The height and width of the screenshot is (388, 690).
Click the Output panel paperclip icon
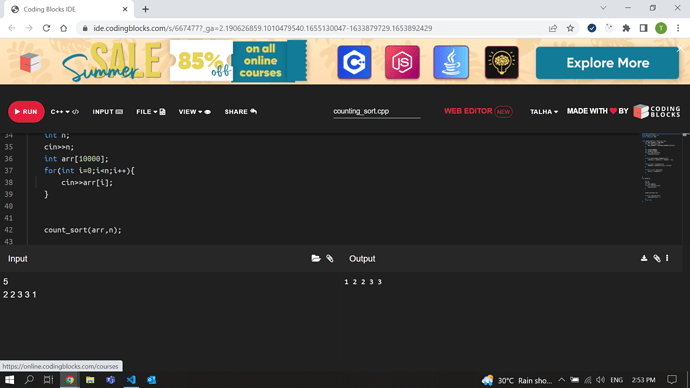tap(657, 258)
